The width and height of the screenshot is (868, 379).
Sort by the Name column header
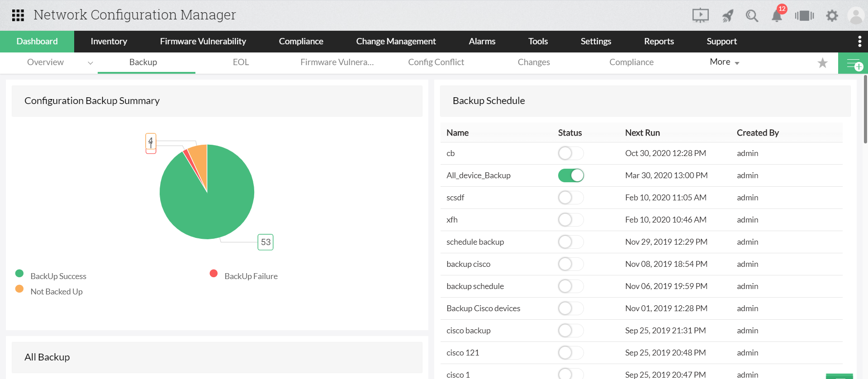pos(457,133)
